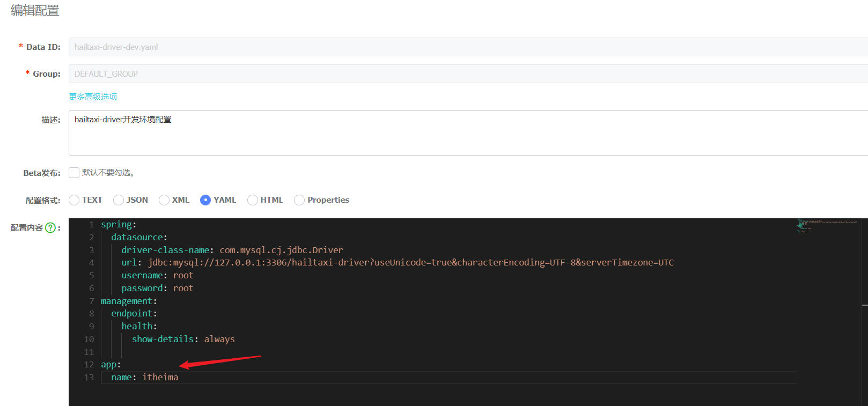Click the jdbc:mysql url value text
Image resolution: width=868 pixels, height=406 pixels.
point(410,262)
